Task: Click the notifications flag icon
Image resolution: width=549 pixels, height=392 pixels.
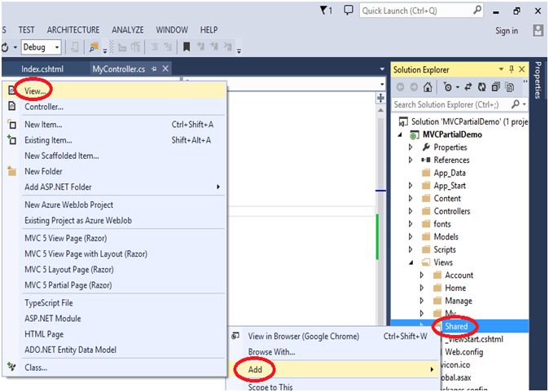Action: (324, 11)
